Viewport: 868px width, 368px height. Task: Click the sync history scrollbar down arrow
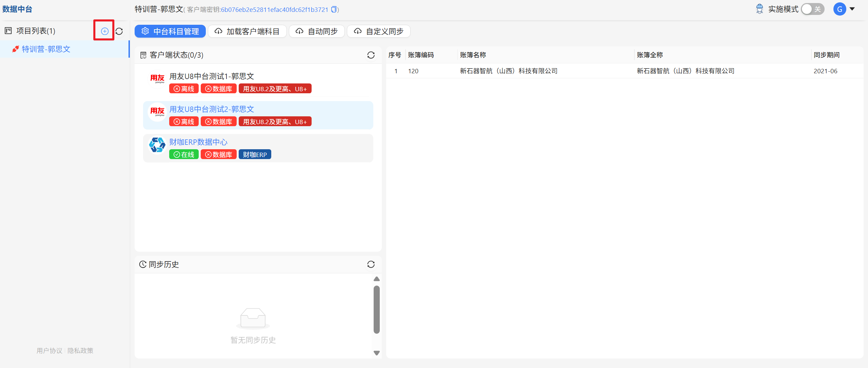376,353
